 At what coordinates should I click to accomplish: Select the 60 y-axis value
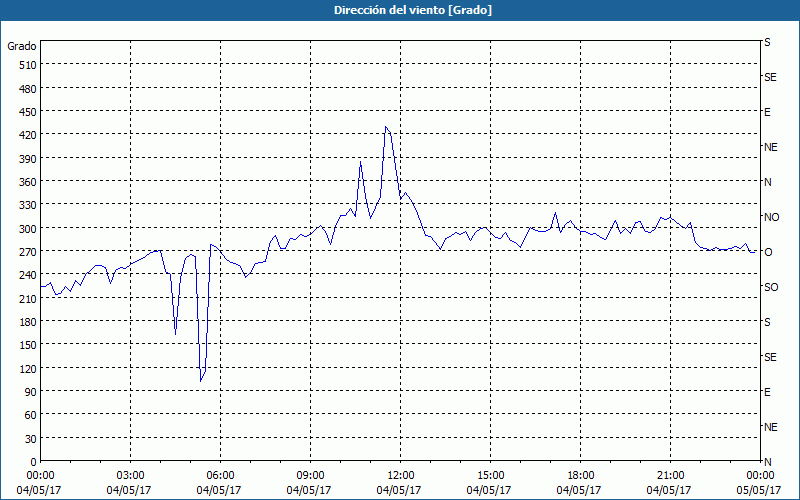click(31, 415)
